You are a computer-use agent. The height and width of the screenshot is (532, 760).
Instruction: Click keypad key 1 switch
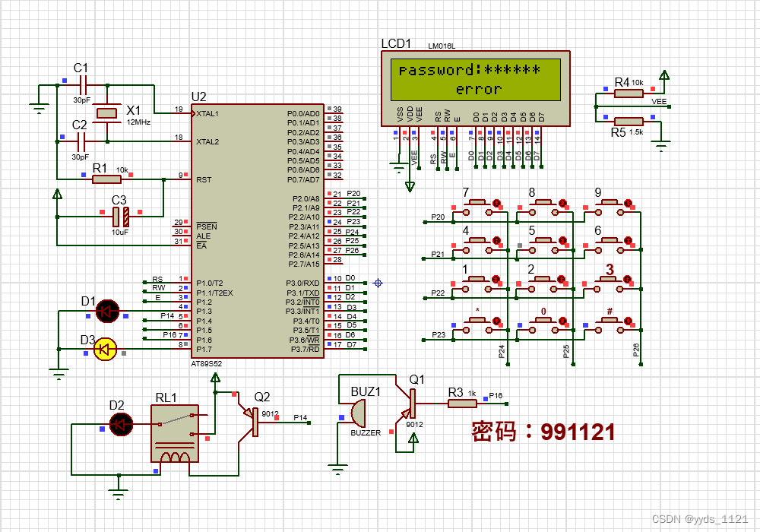477,284
